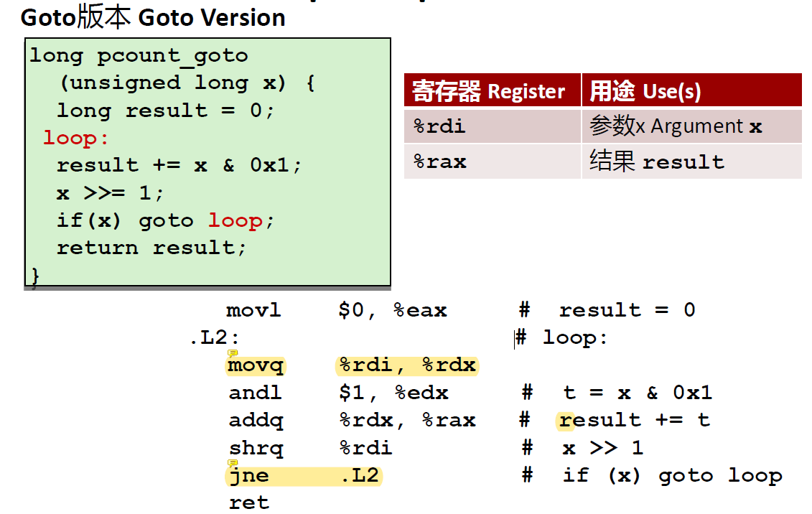Select the highlighted movq instruction
Viewport: 812px width, 514px height.
(256, 365)
